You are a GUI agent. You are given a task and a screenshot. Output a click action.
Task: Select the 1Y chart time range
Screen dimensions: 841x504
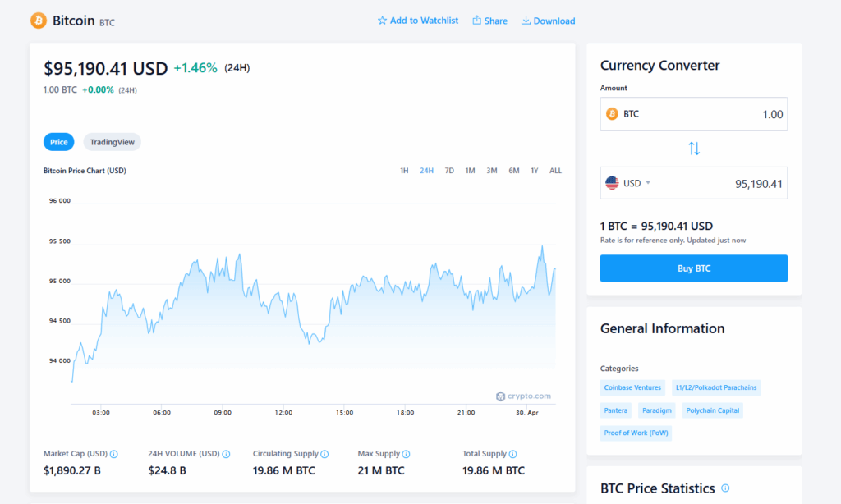[x=535, y=171]
